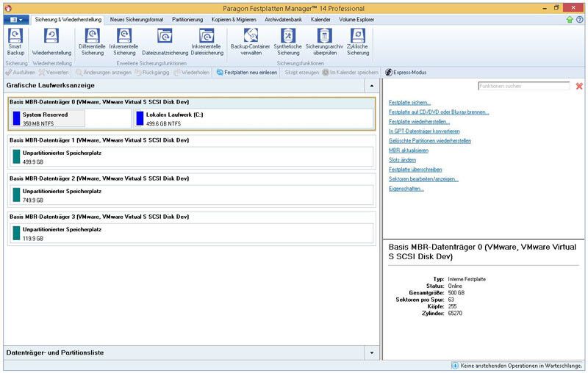Viewport: 588px width, 373px height.
Task: Click the green home arrow icon
Action: click(570, 20)
